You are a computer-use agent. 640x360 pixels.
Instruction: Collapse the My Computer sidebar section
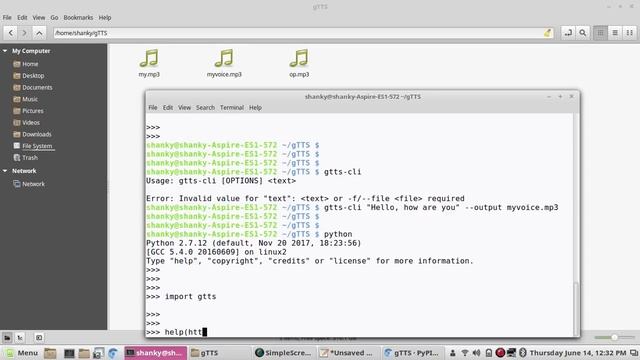tap(5, 51)
